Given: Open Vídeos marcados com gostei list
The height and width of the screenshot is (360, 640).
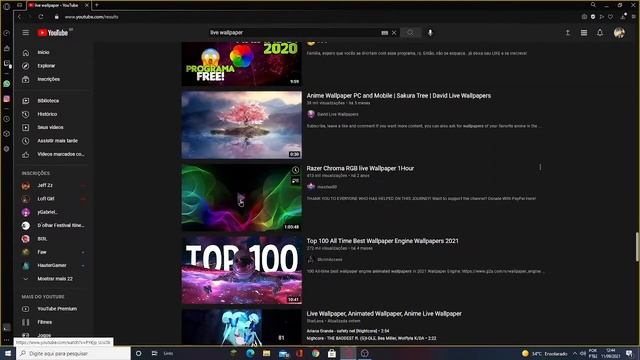Looking at the screenshot, I should coord(54,154).
